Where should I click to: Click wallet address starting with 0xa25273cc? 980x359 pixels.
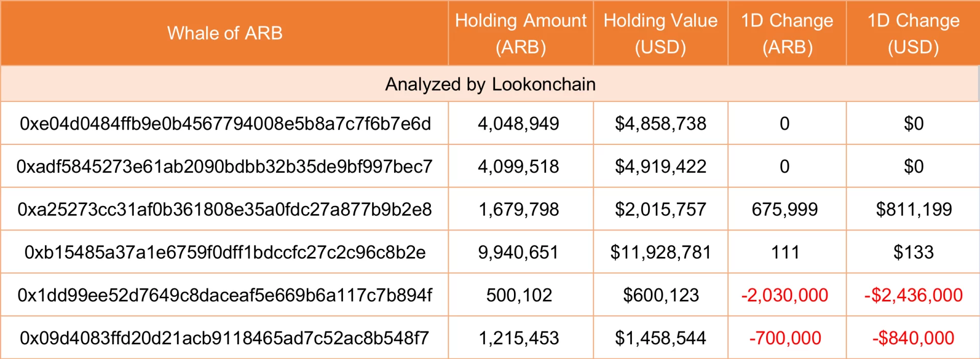click(x=225, y=209)
